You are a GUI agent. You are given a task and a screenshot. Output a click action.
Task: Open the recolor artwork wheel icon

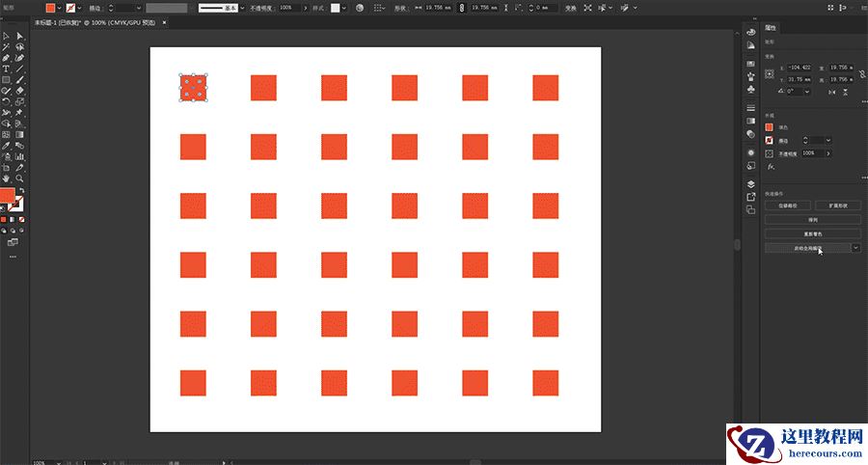point(360,8)
